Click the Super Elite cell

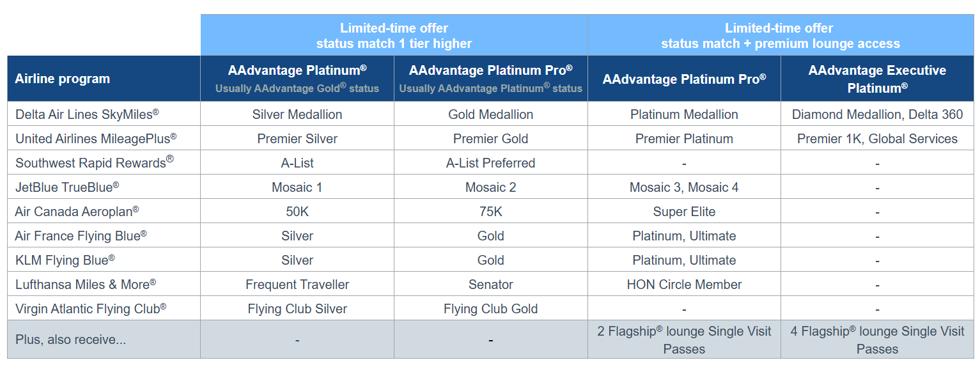pos(684,212)
